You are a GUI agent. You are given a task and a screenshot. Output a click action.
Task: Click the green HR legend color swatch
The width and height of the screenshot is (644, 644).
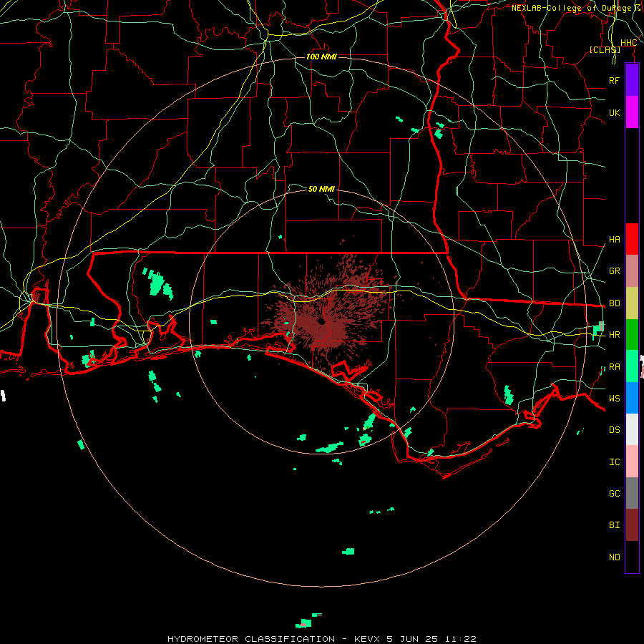click(x=632, y=334)
